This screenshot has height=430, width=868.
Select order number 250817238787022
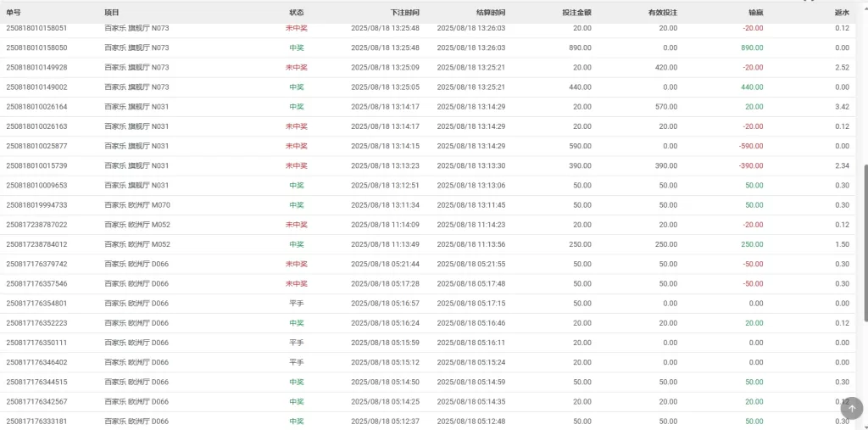tap(37, 225)
